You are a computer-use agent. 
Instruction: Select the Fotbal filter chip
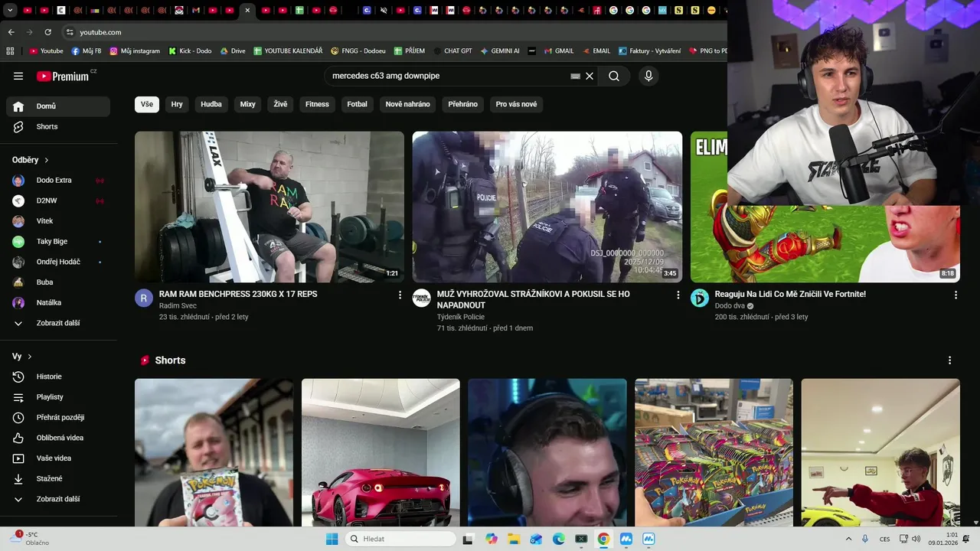pyautogui.click(x=358, y=104)
